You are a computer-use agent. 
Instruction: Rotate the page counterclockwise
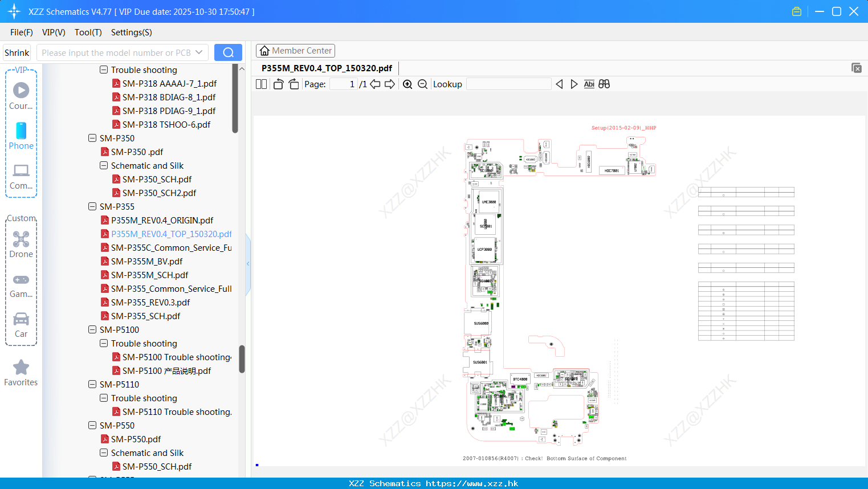point(278,84)
